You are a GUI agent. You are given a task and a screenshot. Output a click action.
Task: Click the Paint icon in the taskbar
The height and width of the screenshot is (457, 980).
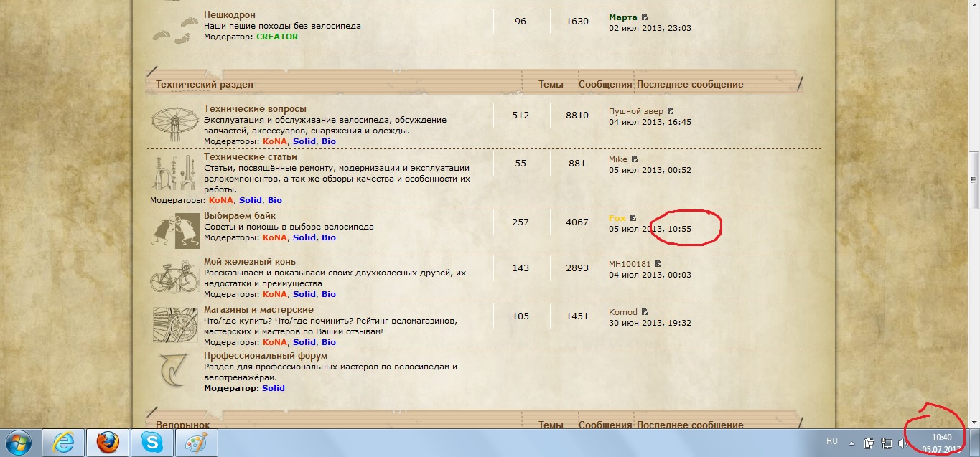point(195,443)
